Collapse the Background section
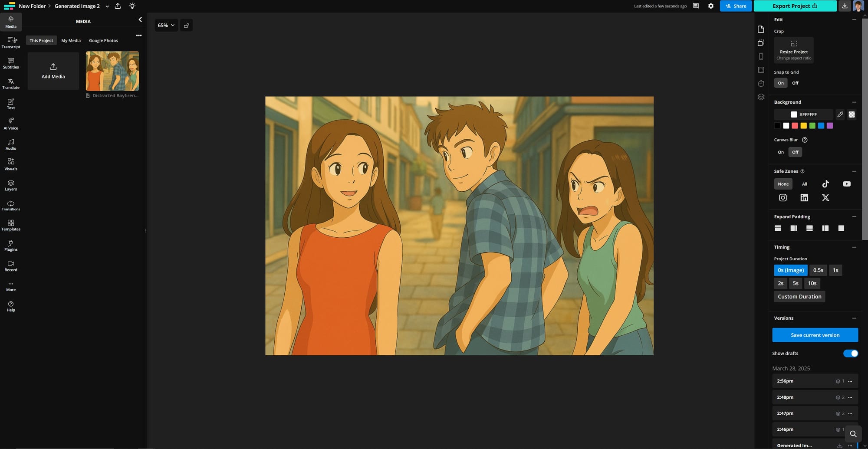868x449 pixels. (854, 102)
